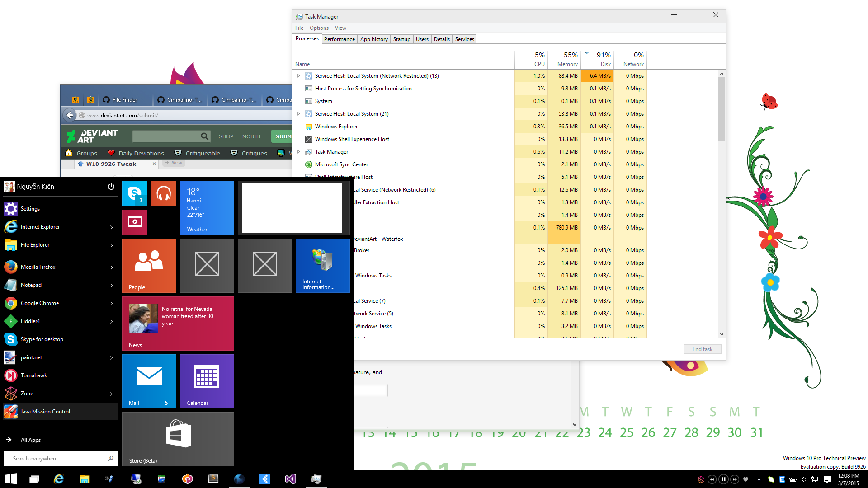Image resolution: width=868 pixels, height=488 pixels.
Task: Open the Store (Beta) tile
Action: 178,439
